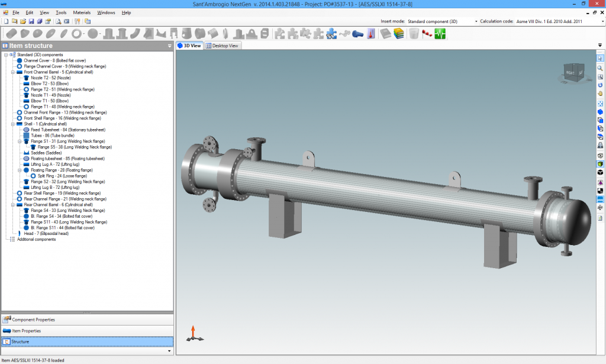Viewport: 606px width, 364px height.
Task: Collapse the Front Channel Barrel tree node
Action: (12, 72)
